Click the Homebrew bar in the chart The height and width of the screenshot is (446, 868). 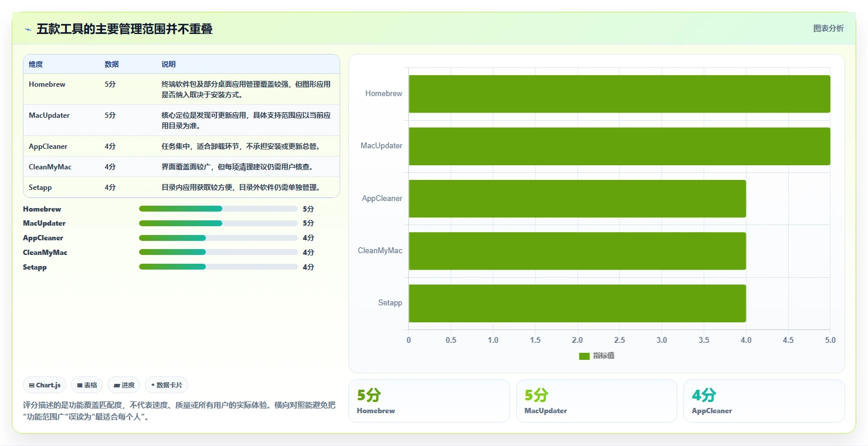[619, 94]
